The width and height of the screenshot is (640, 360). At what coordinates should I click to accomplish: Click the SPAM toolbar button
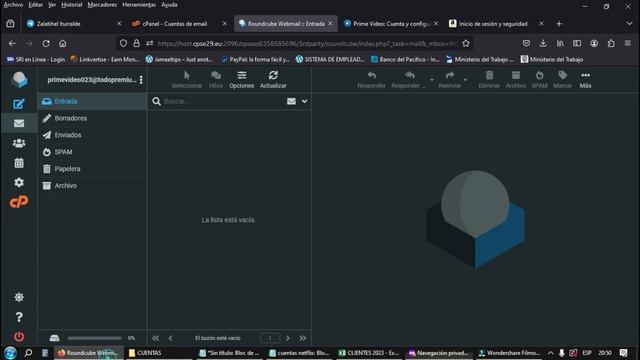(x=539, y=80)
